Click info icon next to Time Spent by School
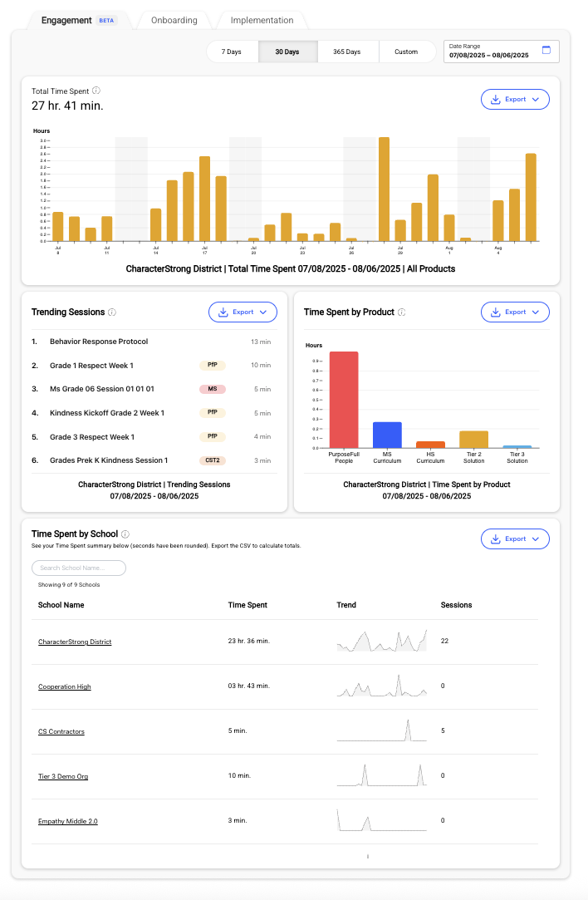The height and width of the screenshot is (900, 588). (x=125, y=534)
